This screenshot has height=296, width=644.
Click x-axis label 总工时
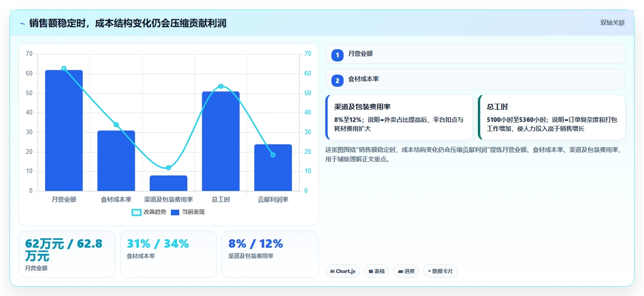[221, 199]
